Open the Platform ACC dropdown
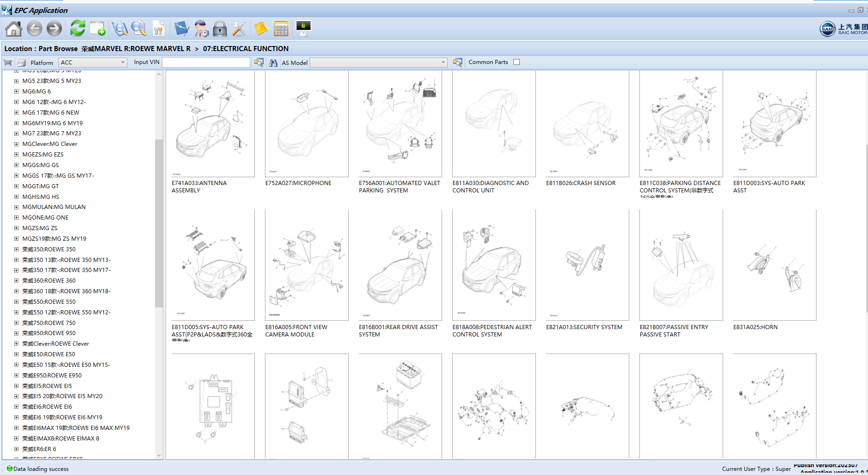 pos(122,62)
